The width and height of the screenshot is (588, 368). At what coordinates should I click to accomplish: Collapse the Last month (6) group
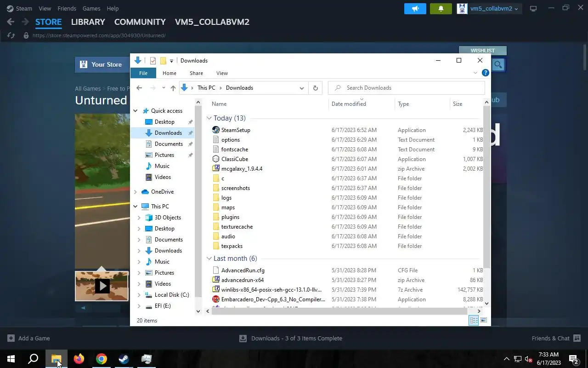click(x=209, y=259)
